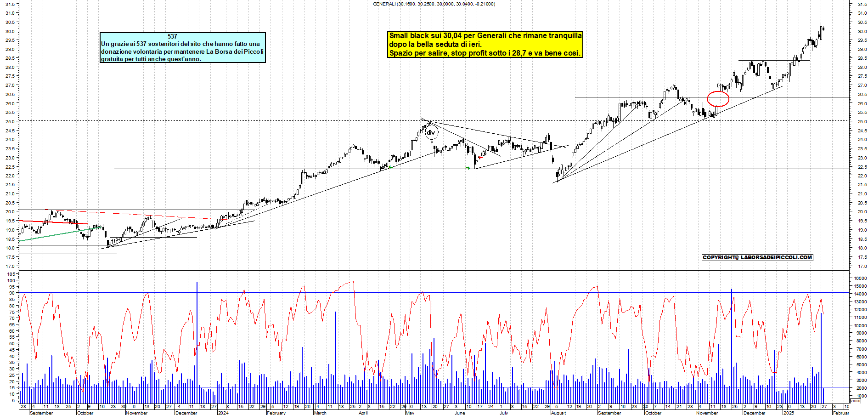The height and width of the screenshot is (415, 868).
Task: Click the tallest volume bar in December 2023
Action: click(x=197, y=342)
